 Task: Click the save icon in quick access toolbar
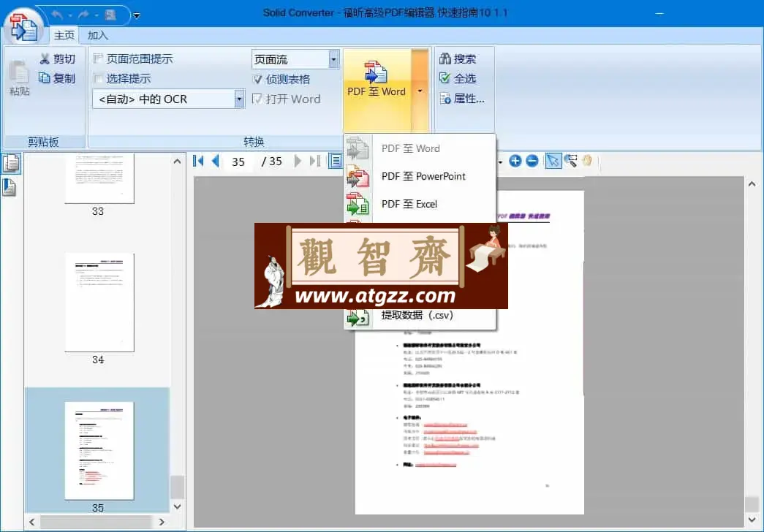[x=110, y=15]
